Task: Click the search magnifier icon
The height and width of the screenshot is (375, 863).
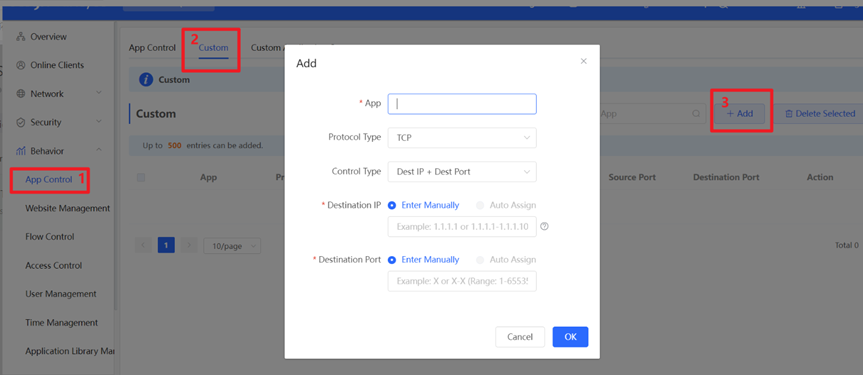Action: (x=696, y=114)
